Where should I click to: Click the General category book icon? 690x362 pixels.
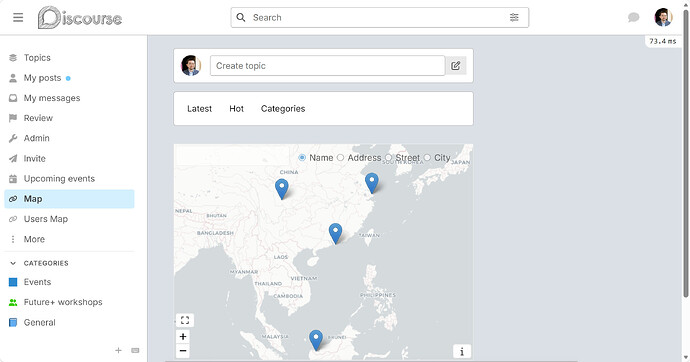tap(13, 322)
